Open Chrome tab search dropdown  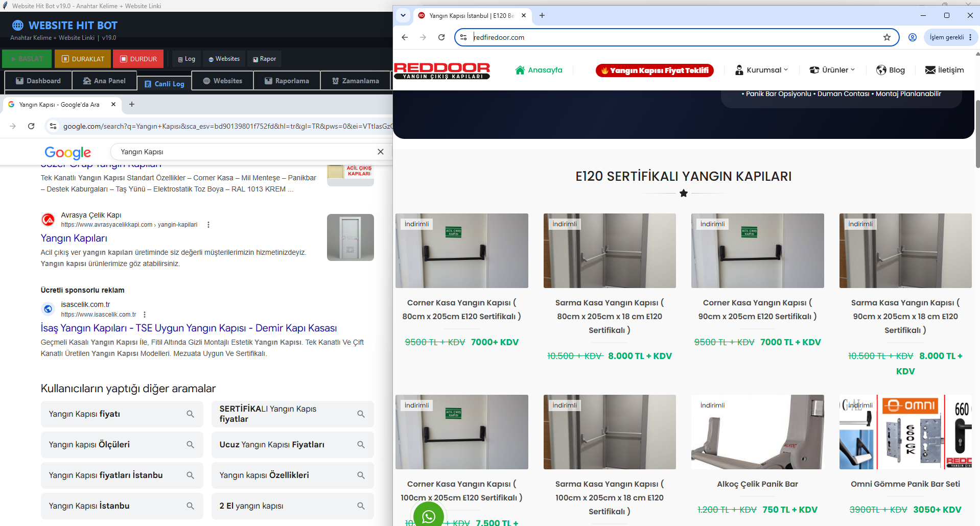[403, 15]
